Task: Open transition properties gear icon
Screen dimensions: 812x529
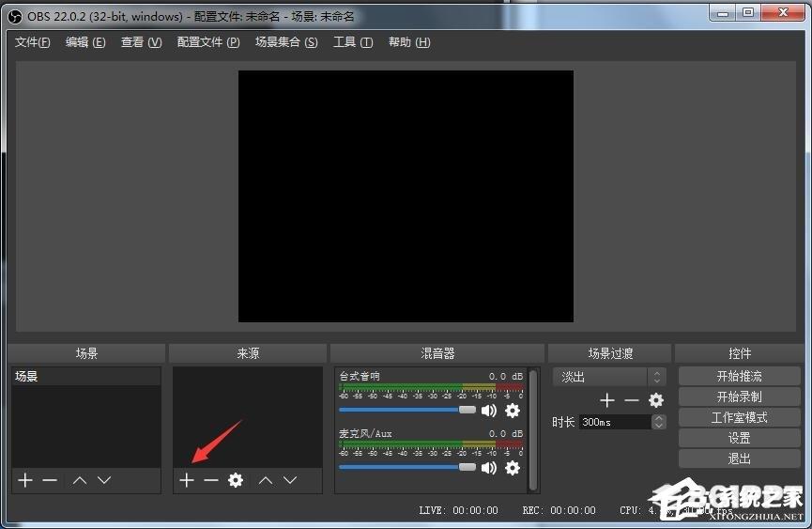Action: pos(656,400)
